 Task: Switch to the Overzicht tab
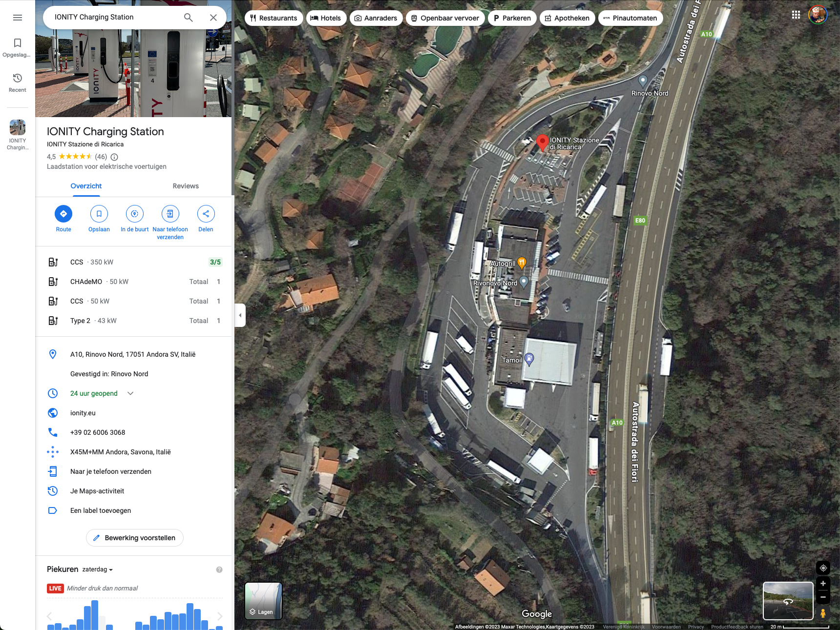click(86, 186)
